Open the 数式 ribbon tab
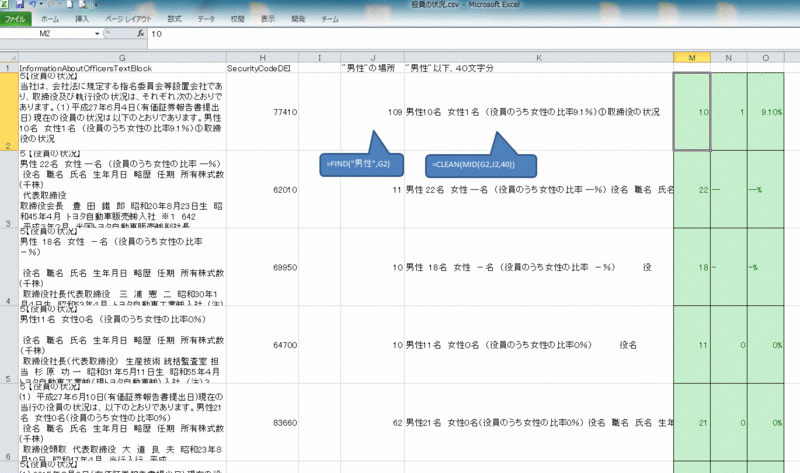Image resolution: width=800 pixels, height=473 pixels. point(174,19)
